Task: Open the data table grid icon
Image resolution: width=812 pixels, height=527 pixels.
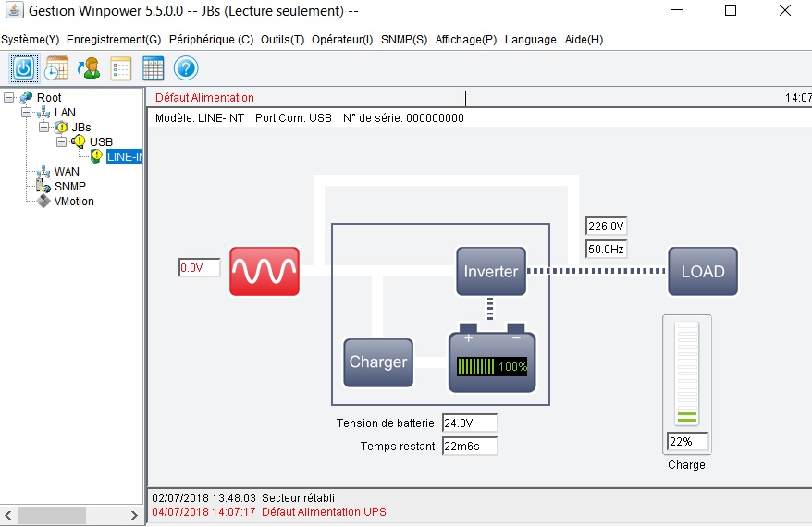Action: [x=154, y=67]
